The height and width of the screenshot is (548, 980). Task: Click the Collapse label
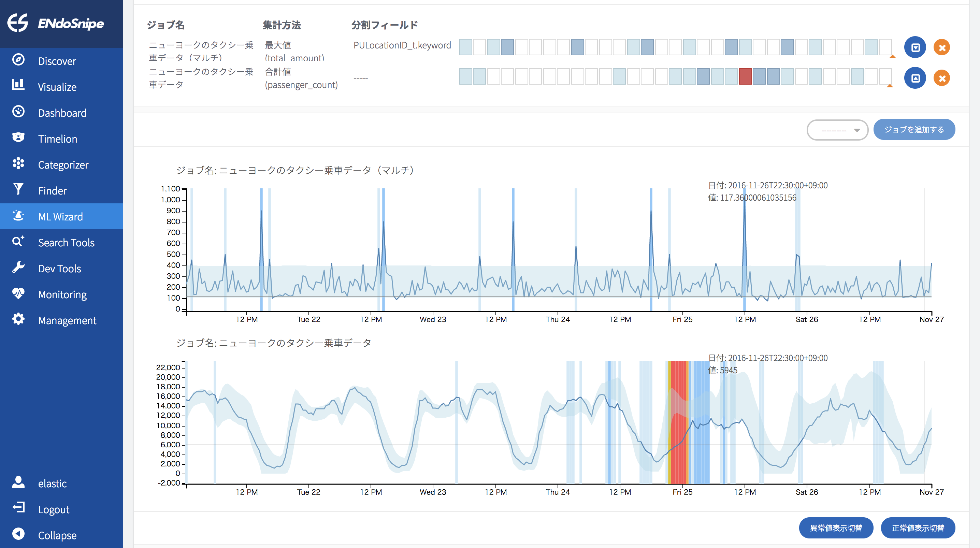57,535
